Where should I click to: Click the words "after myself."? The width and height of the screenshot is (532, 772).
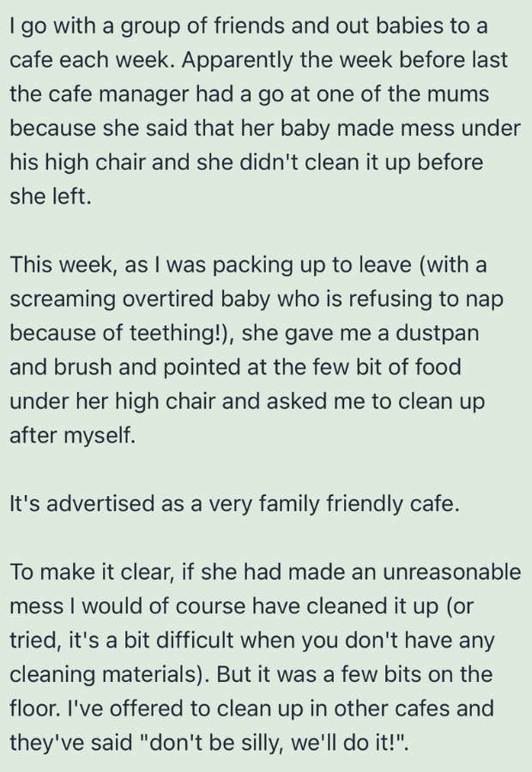pyautogui.click(x=72, y=435)
